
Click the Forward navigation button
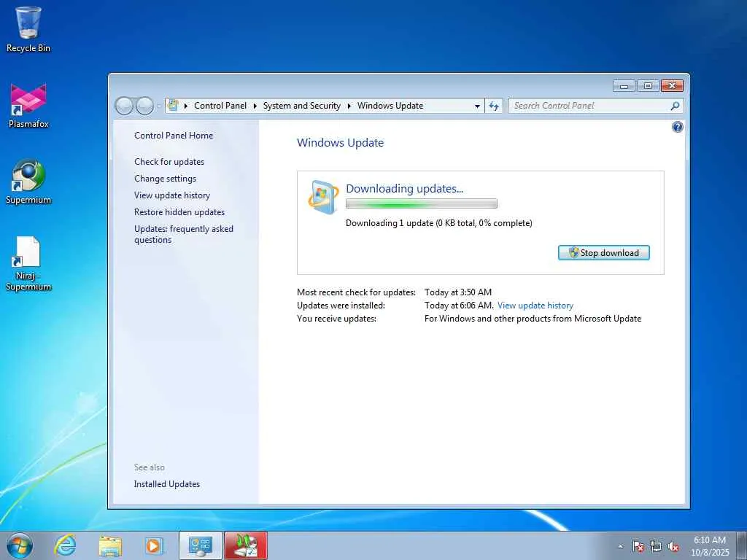click(145, 106)
